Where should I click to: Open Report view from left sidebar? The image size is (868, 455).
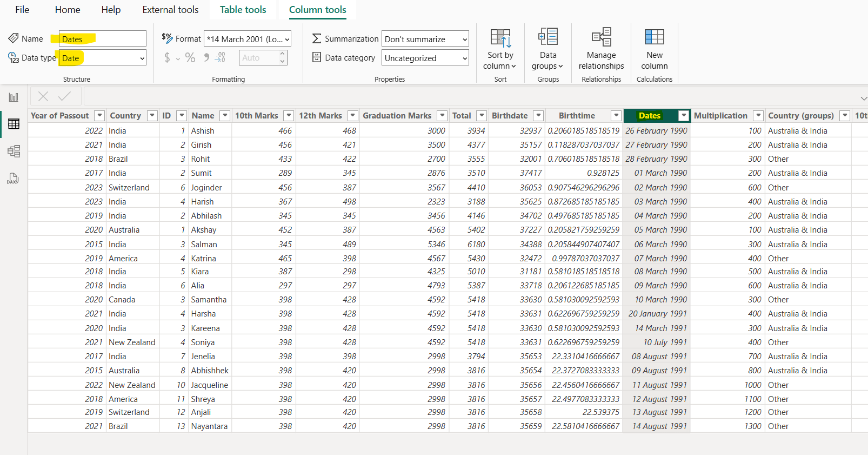[14, 97]
